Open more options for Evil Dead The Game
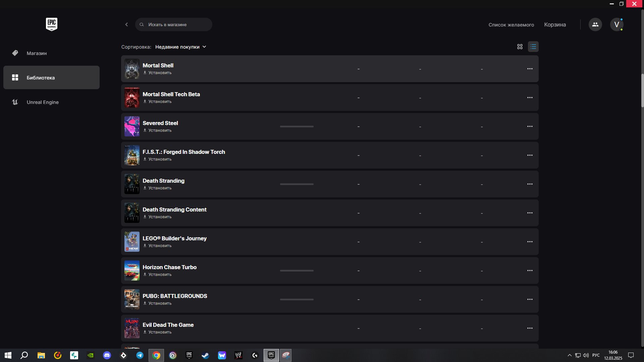This screenshot has height=362, width=644. (530, 328)
